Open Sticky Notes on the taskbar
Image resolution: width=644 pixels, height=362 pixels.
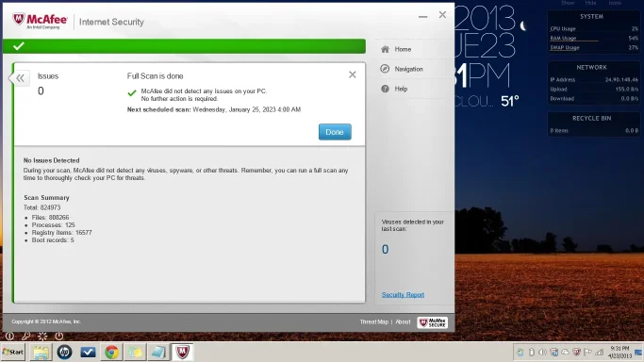[x=135, y=353]
